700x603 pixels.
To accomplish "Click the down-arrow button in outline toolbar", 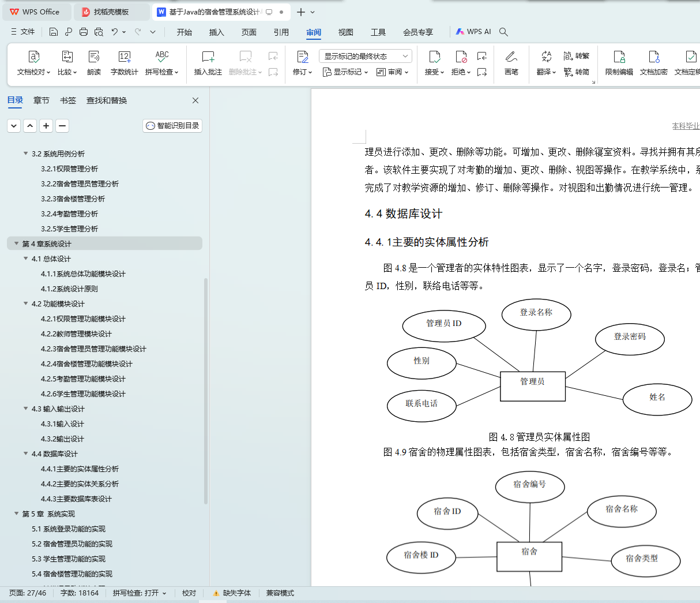I will tap(14, 125).
